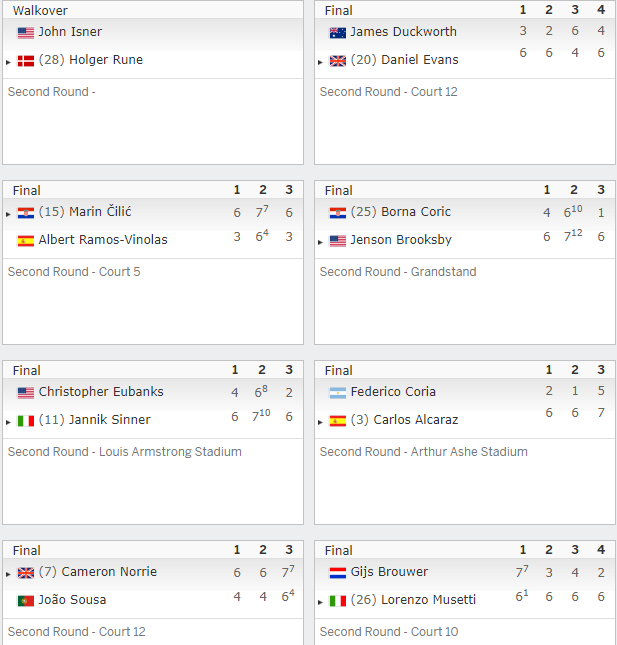617x645 pixels.
Task: Click the Denmark flag next to Holger Rune
Action: point(26,61)
